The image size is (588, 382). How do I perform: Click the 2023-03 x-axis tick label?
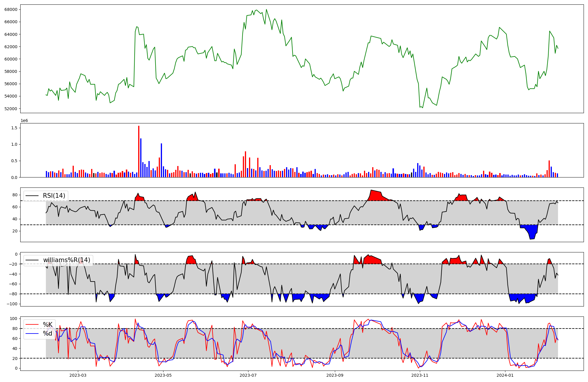(78, 375)
